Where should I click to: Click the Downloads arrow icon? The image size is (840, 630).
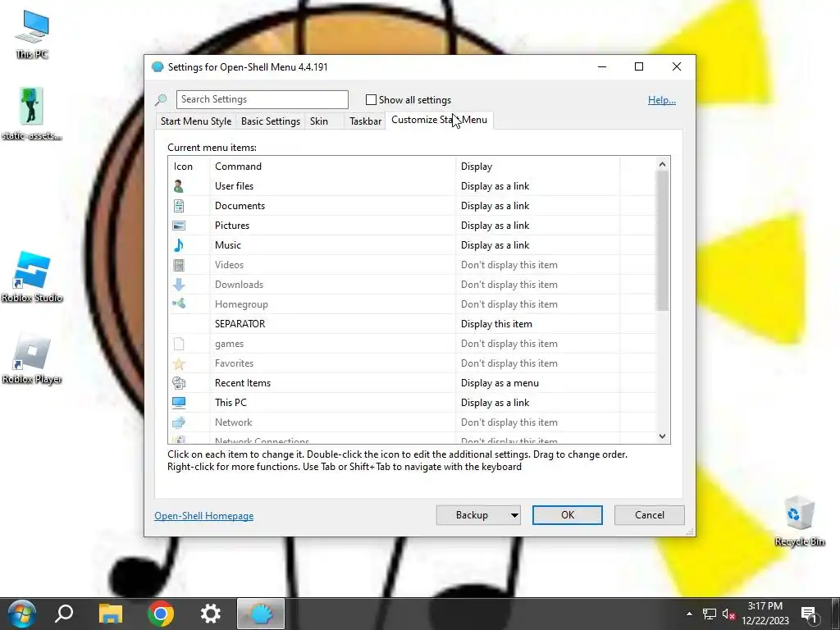pos(179,285)
